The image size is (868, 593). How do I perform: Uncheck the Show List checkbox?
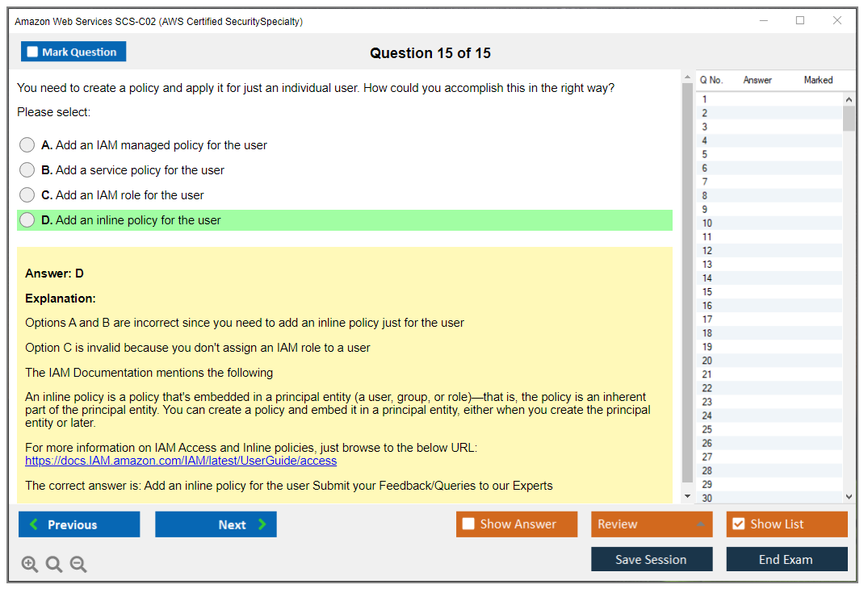point(738,524)
